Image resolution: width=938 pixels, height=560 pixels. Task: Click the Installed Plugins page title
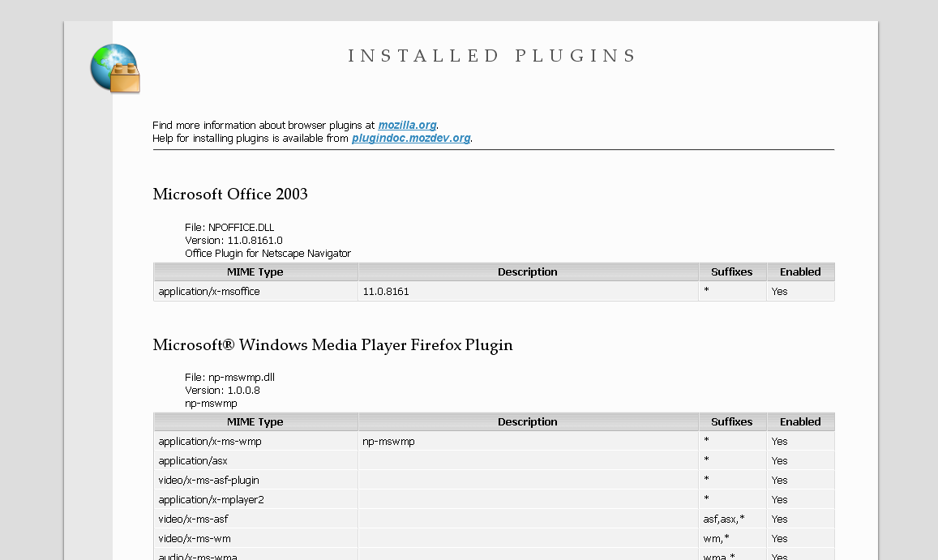[492, 56]
